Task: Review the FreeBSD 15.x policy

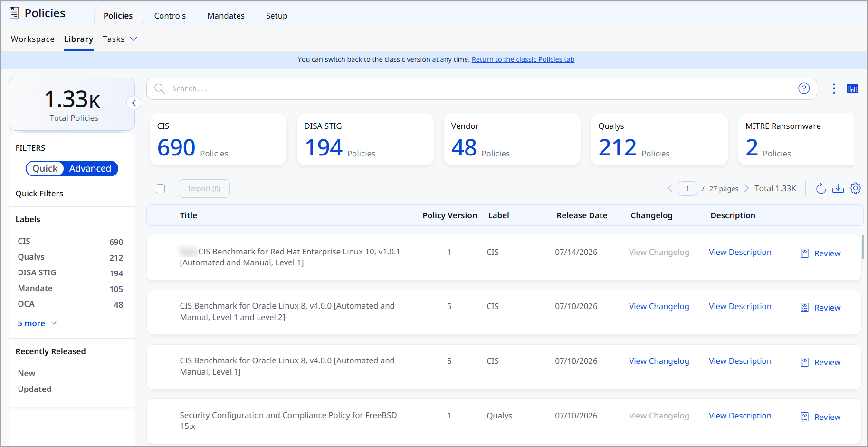Action: (x=820, y=417)
